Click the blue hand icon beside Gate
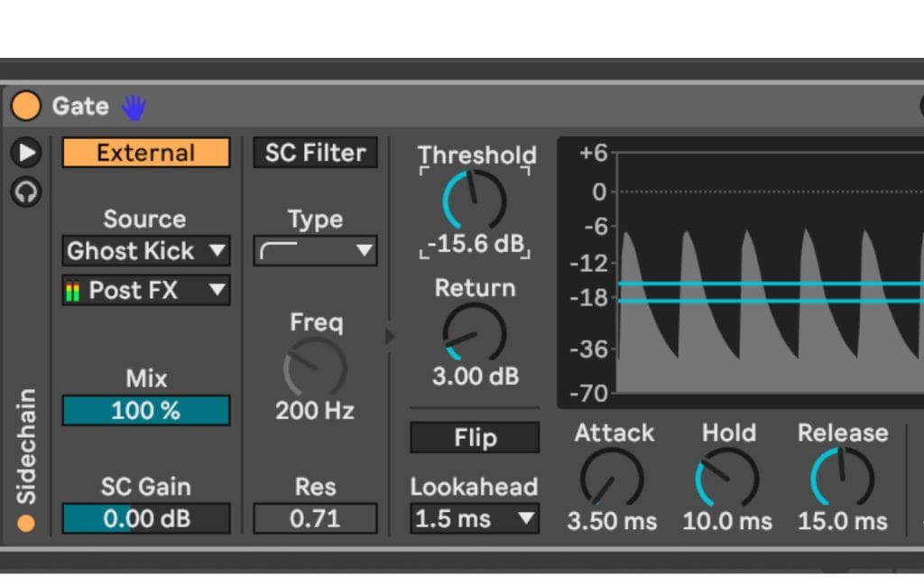This screenshot has width=924, height=578. click(134, 107)
